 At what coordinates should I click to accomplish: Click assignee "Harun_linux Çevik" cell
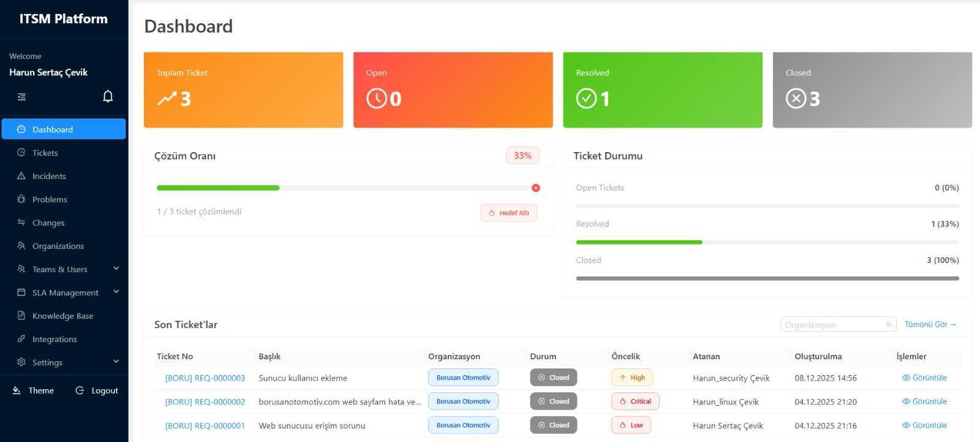point(726,402)
